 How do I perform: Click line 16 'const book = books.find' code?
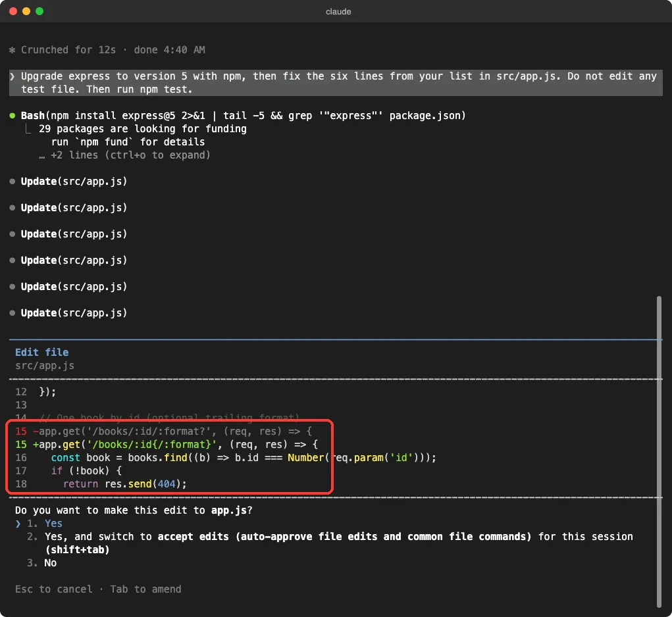pos(226,457)
